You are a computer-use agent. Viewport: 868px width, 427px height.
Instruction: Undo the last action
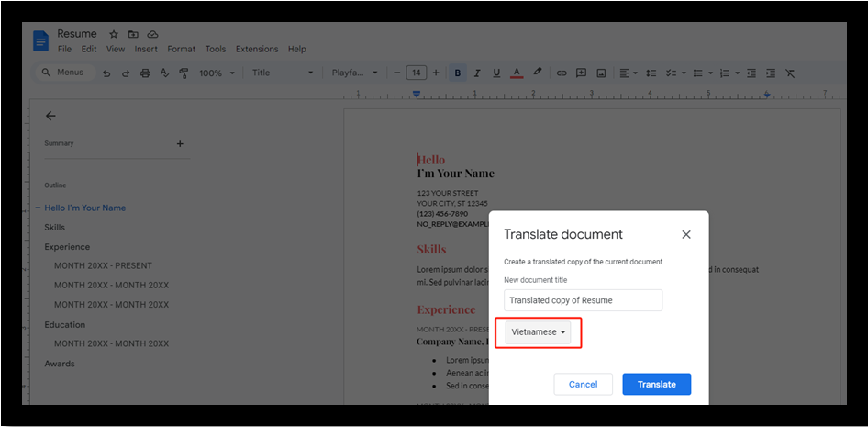coord(106,73)
